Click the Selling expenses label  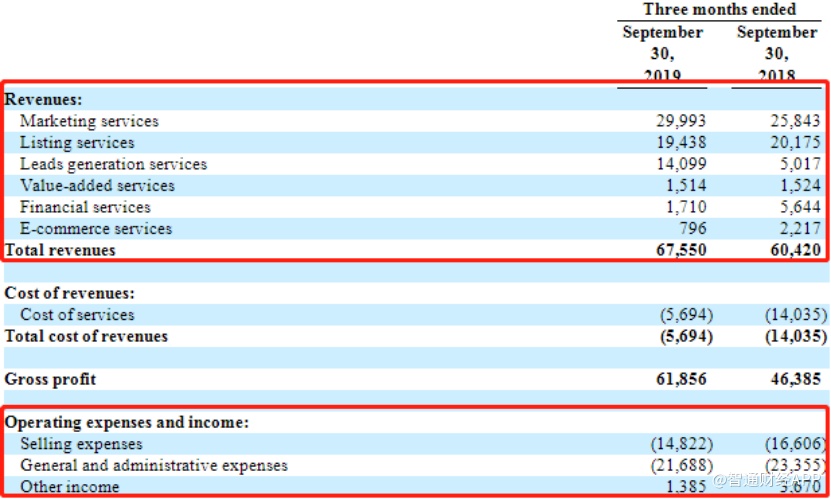81,444
